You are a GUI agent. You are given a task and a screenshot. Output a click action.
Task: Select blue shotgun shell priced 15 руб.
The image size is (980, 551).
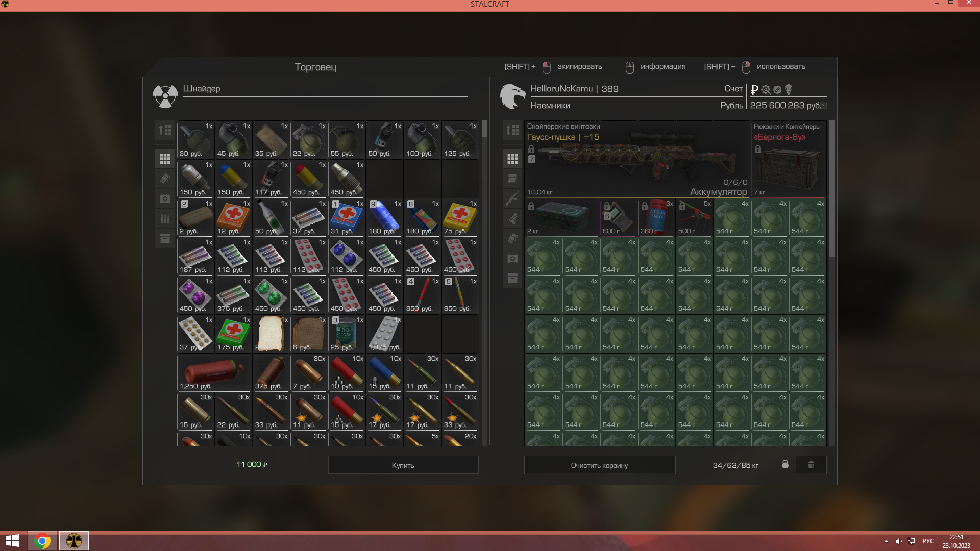coord(384,372)
